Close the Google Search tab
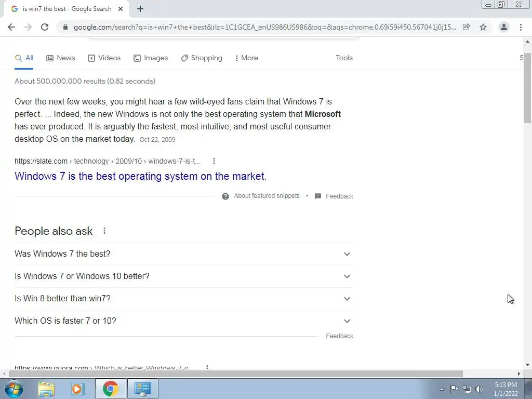This screenshot has height=399, width=532. tap(121, 9)
